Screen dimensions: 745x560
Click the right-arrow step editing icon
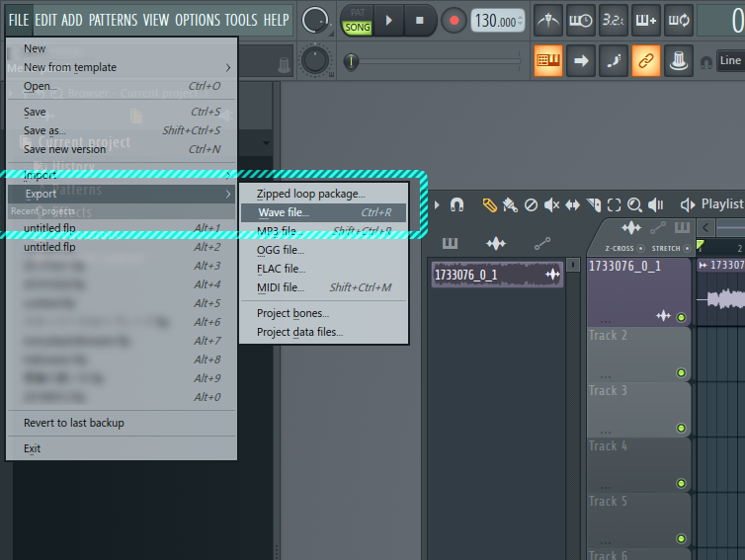[x=581, y=60]
